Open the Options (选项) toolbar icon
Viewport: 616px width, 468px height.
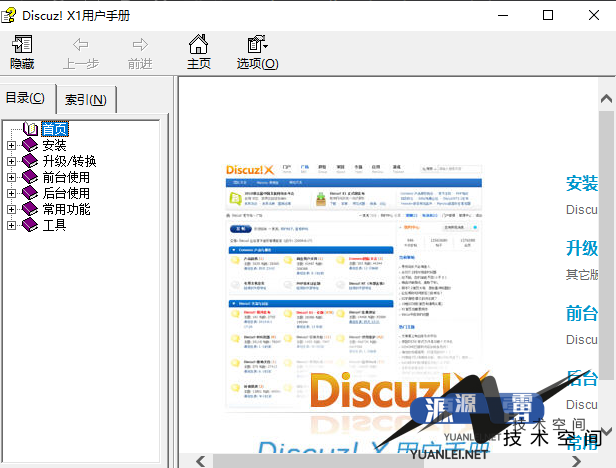coord(257,44)
